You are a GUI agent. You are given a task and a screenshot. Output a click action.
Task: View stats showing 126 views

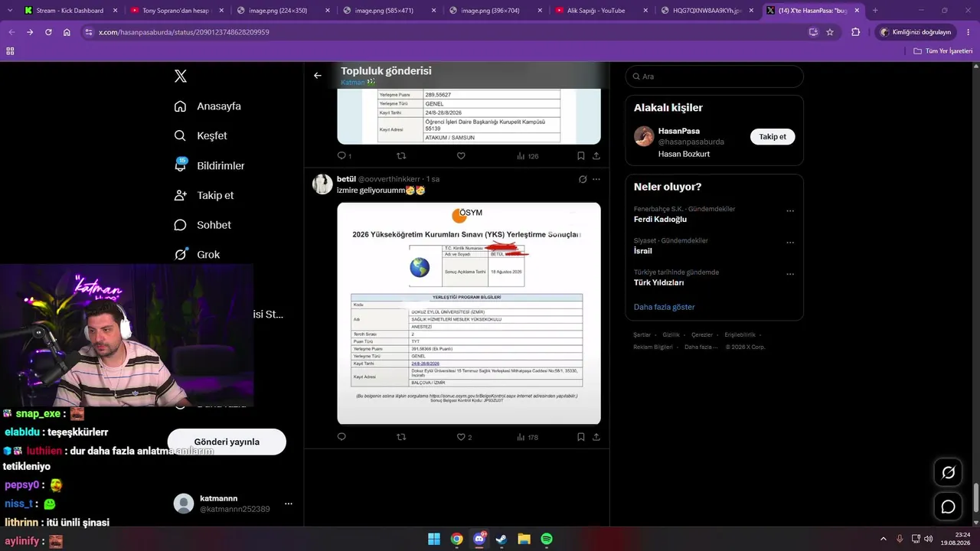(528, 155)
